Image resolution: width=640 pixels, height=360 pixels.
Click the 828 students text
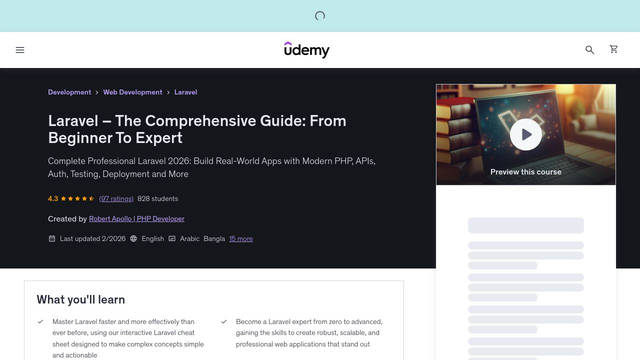click(158, 199)
